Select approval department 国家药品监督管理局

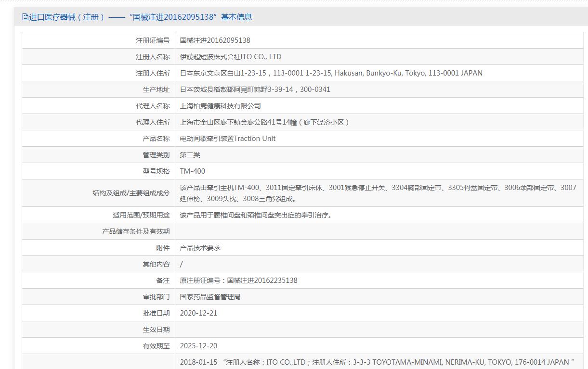point(210,297)
